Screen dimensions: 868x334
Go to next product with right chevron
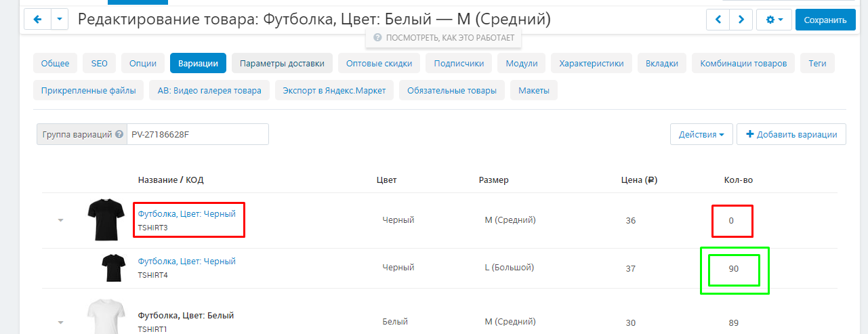coord(741,20)
